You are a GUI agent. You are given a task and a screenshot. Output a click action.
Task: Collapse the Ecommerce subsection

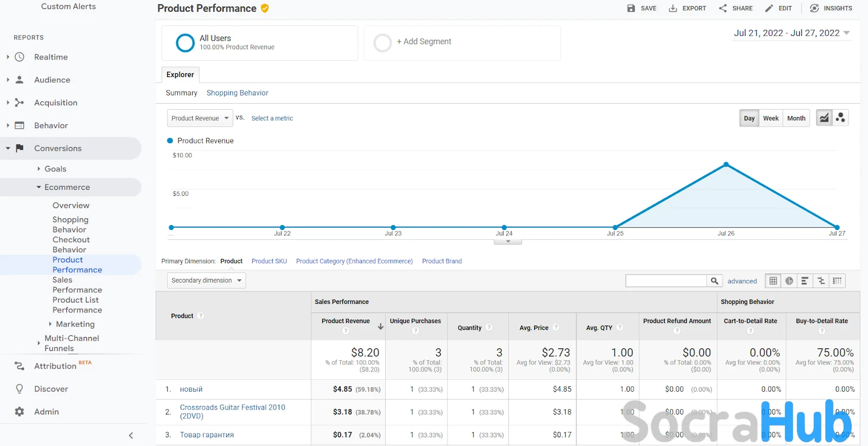(x=39, y=187)
